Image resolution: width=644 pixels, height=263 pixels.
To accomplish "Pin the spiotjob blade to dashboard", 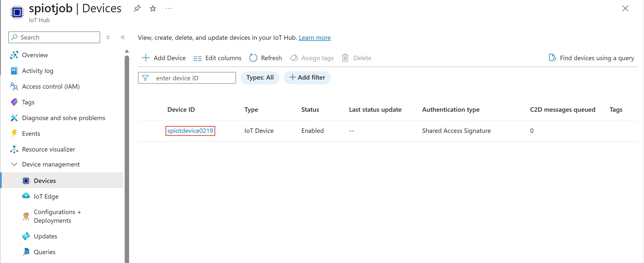I will tap(137, 9).
